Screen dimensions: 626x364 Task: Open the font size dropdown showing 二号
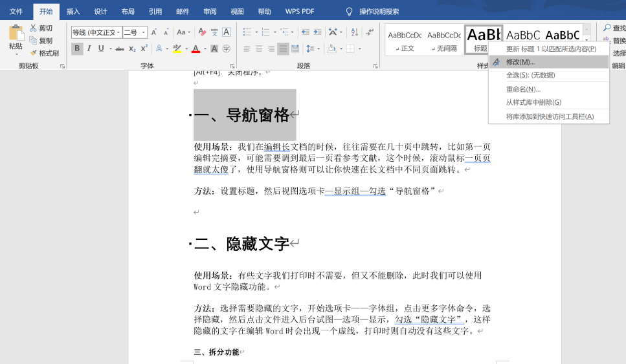click(x=144, y=32)
